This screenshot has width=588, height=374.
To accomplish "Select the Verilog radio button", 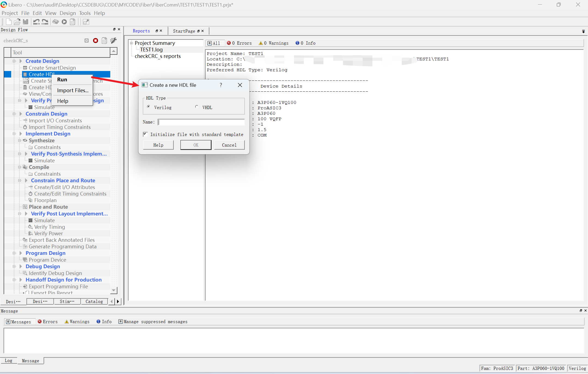I will click(x=148, y=107).
